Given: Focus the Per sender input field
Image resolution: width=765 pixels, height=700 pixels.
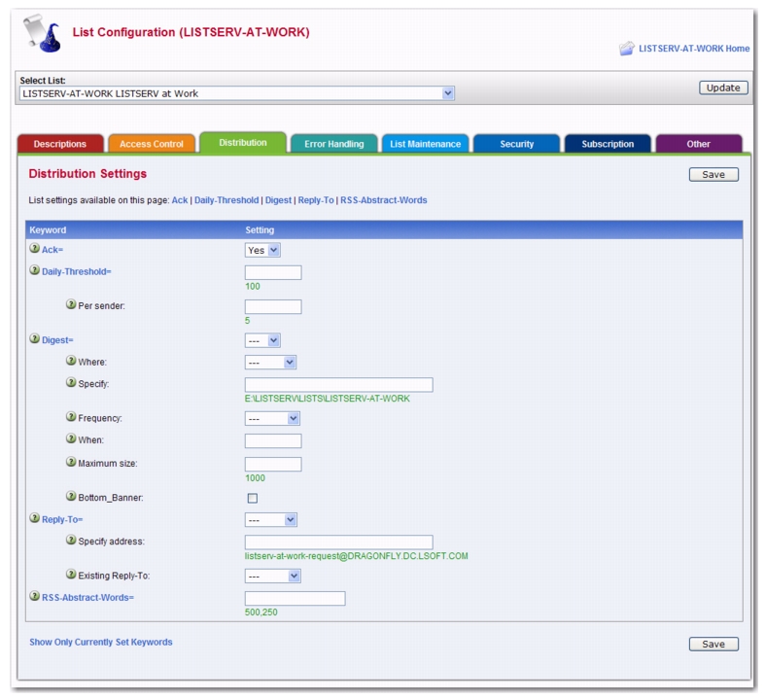Looking at the screenshot, I should coord(273,307).
